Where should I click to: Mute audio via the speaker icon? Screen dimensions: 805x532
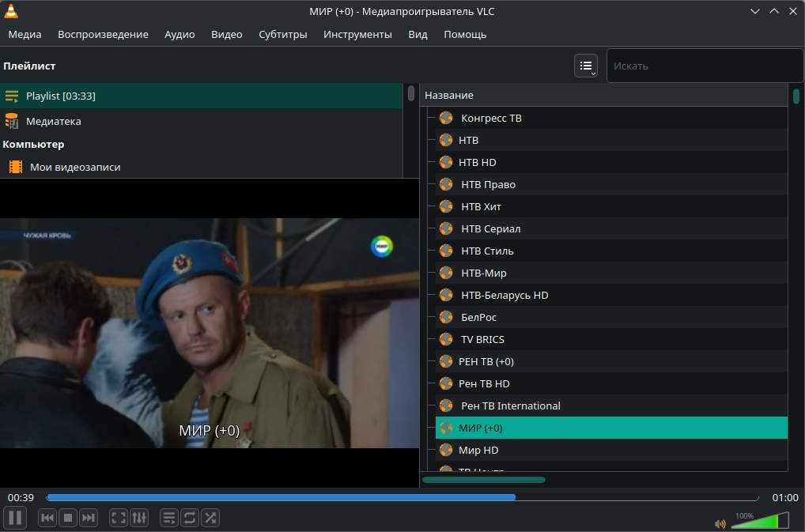(720, 523)
